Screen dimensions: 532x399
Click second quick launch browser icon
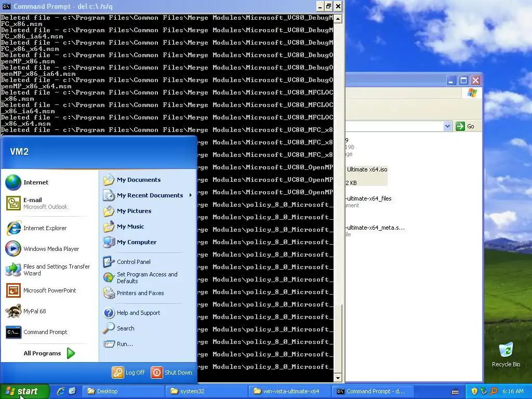tap(72, 391)
